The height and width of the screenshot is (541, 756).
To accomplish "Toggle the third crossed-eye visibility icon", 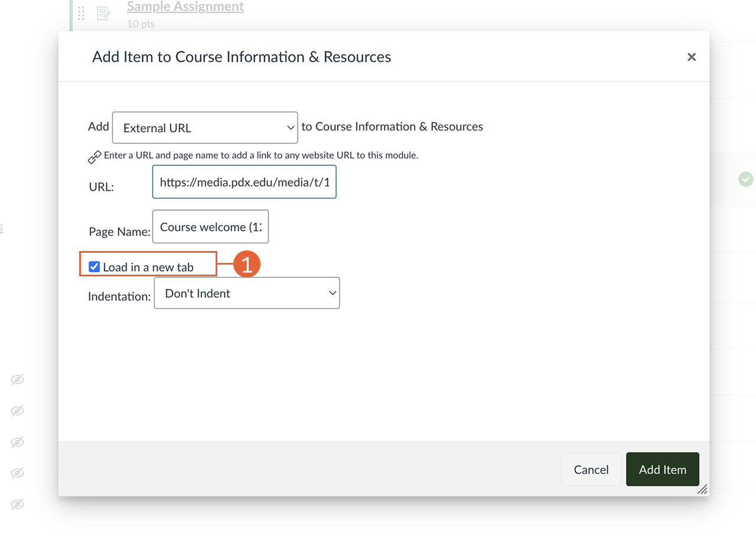I will pyautogui.click(x=17, y=442).
